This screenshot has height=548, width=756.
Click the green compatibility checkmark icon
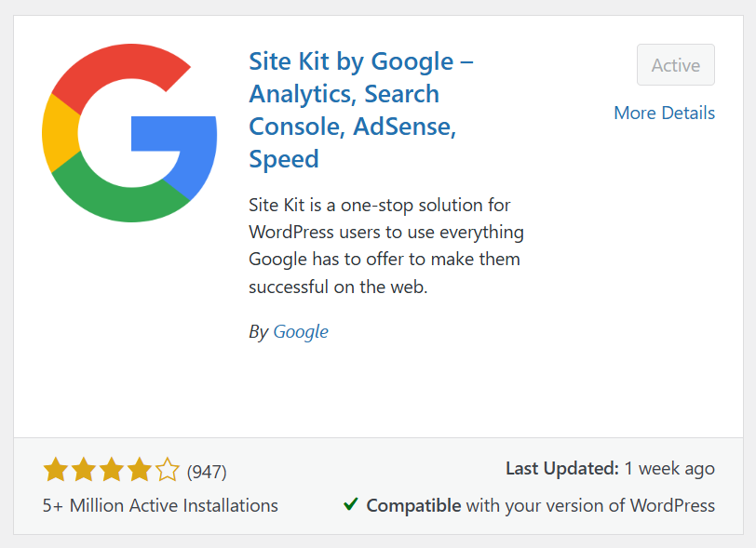tap(351, 504)
